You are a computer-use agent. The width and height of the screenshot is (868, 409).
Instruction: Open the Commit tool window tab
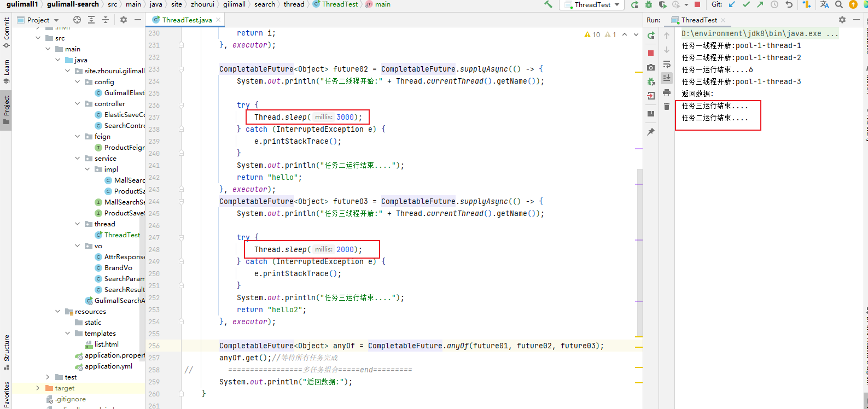point(7,32)
